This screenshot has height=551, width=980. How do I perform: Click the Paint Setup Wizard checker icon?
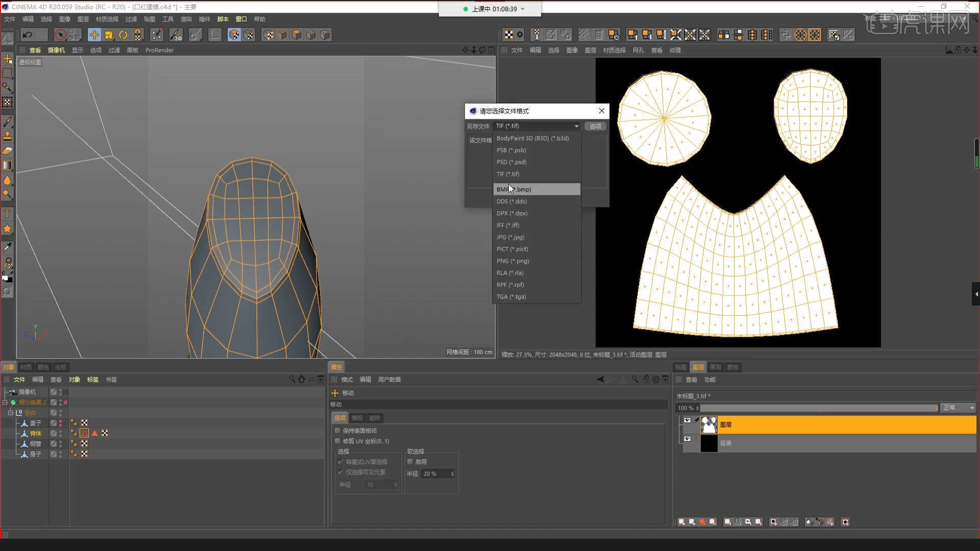point(509,35)
